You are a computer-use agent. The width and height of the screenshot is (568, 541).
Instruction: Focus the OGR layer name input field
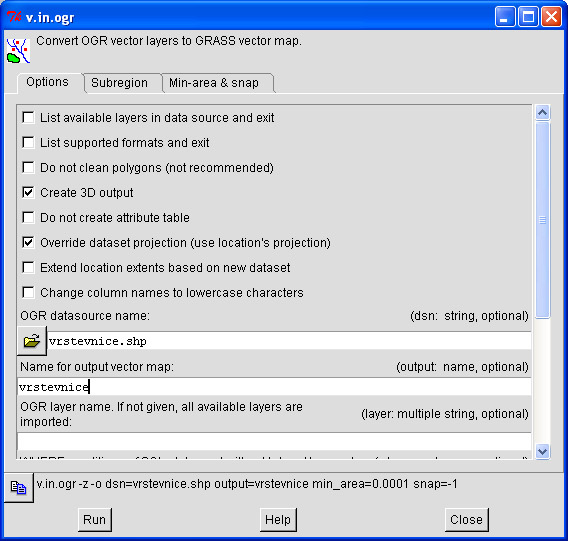coord(274,441)
